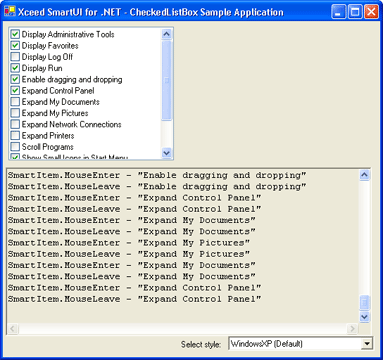
Task: Click log line MouseEnter "Expand My Pictures"
Action: (x=129, y=243)
